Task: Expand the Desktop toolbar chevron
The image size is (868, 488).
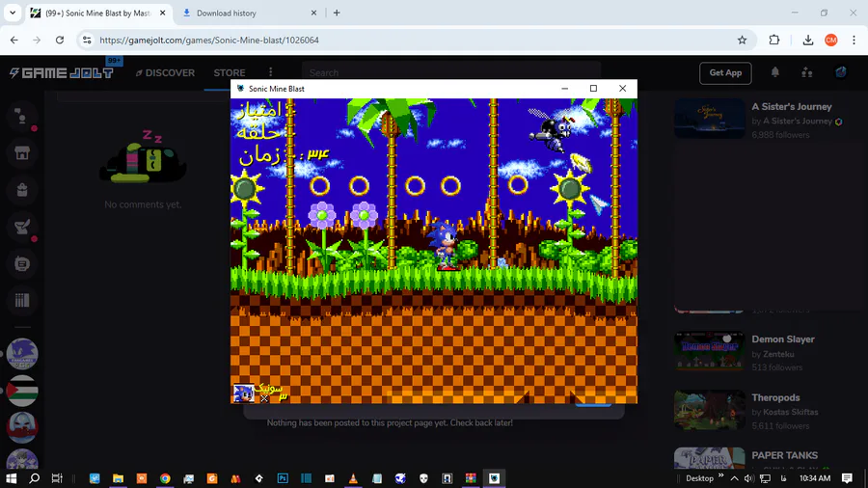Action: coord(720,475)
